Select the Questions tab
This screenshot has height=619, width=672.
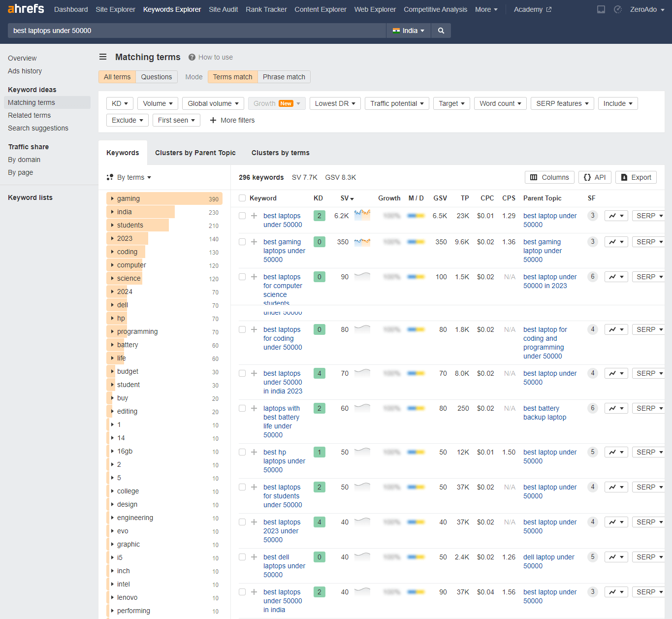pyautogui.click(x=157, y=77)
